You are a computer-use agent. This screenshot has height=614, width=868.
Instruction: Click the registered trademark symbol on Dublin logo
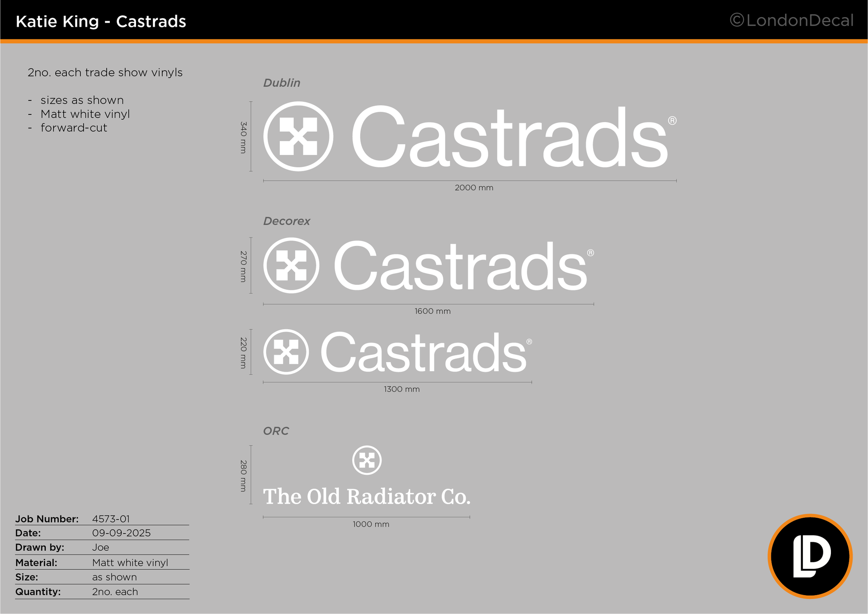pyautogui.click(x=672, y=120)
